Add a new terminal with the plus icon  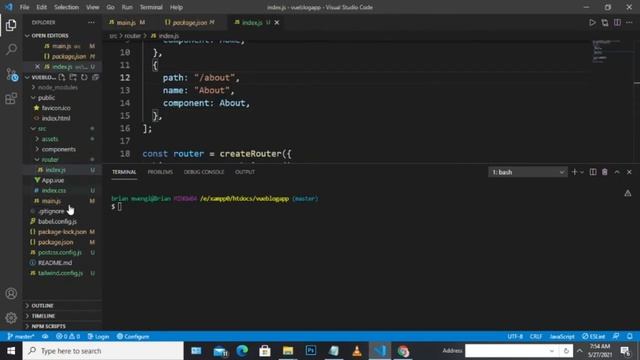pyautogui.click(x=574, y=172)
